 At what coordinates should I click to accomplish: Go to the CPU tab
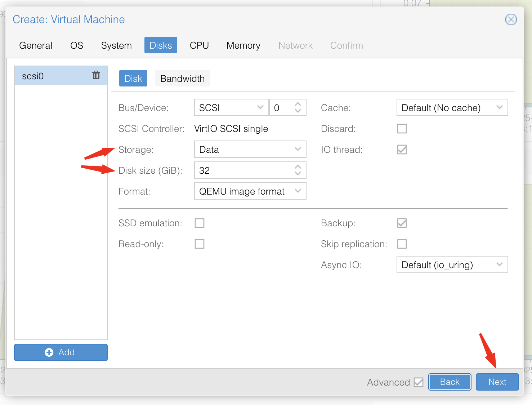pyautogui.click(x=199, y=45)
